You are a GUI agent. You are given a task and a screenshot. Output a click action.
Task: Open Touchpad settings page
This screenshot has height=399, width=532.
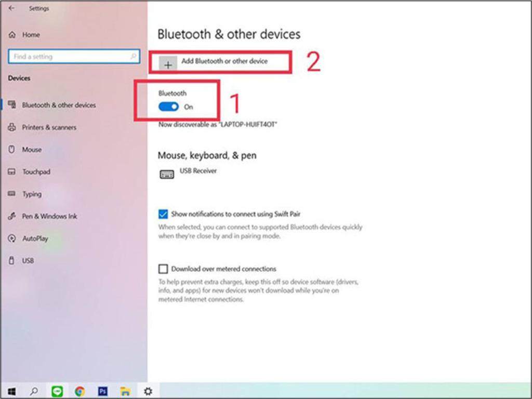pos(36,172)
